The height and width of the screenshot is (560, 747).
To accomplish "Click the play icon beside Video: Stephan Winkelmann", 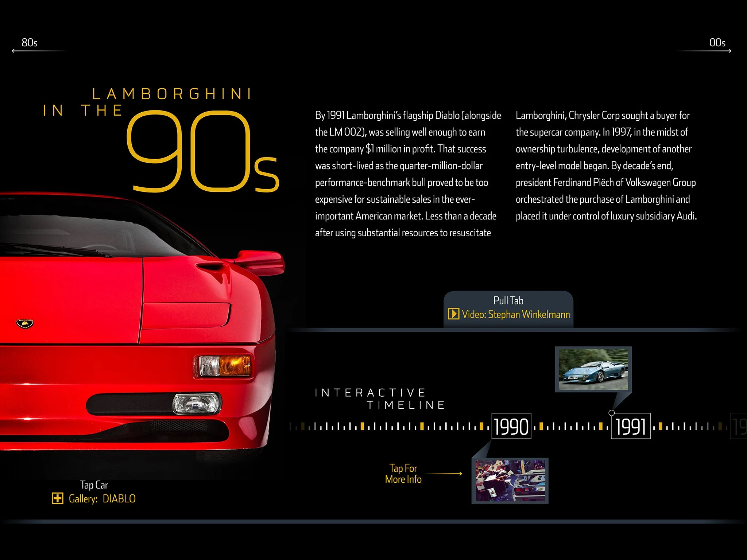I will pos(453,314).
